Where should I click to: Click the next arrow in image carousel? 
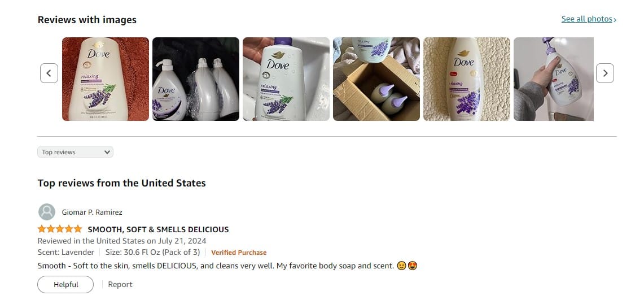[x=605, y=73]
